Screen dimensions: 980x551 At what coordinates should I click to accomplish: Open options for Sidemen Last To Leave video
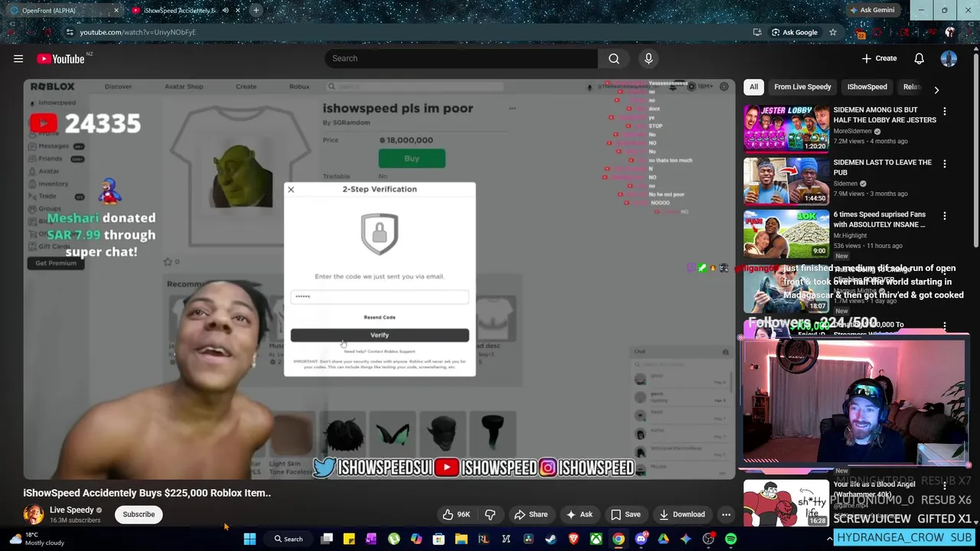coord(944,164)
